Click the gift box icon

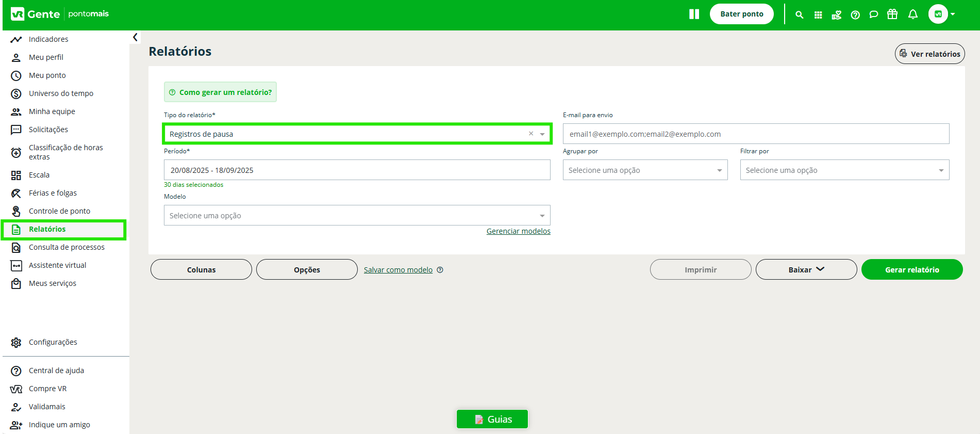pyautogui.click(x=892, y=14)
